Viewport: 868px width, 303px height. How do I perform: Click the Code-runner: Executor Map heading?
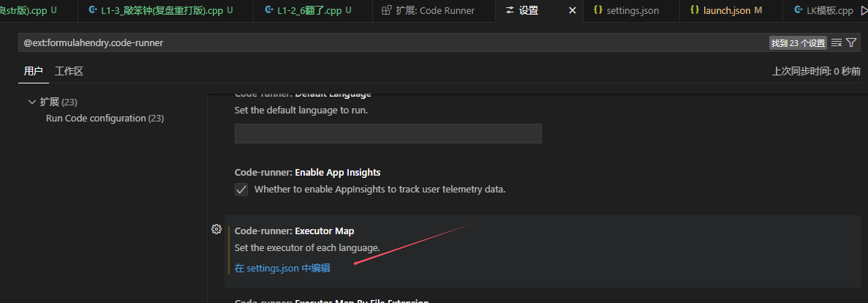pyautogui.click(x=295, y=231)
